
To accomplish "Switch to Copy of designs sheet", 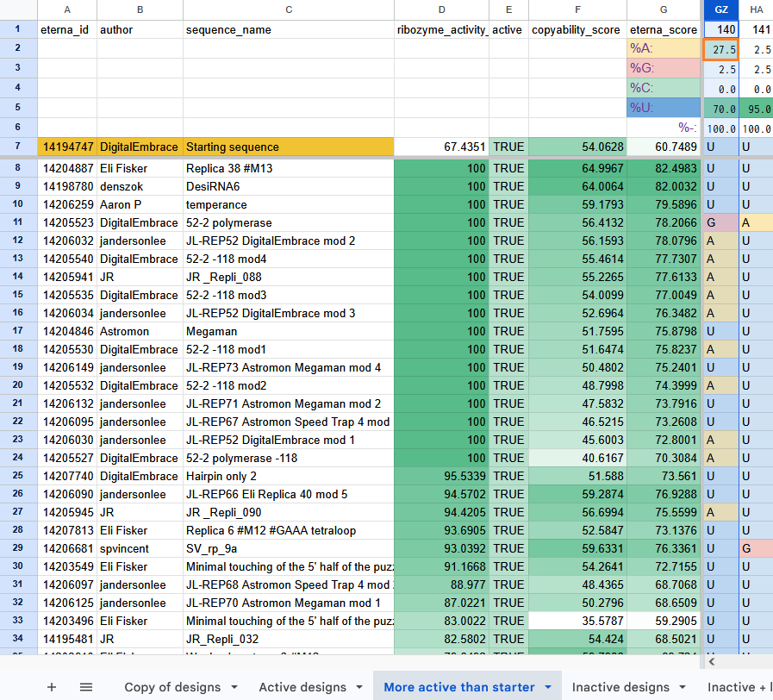I will tap(172, 687).
